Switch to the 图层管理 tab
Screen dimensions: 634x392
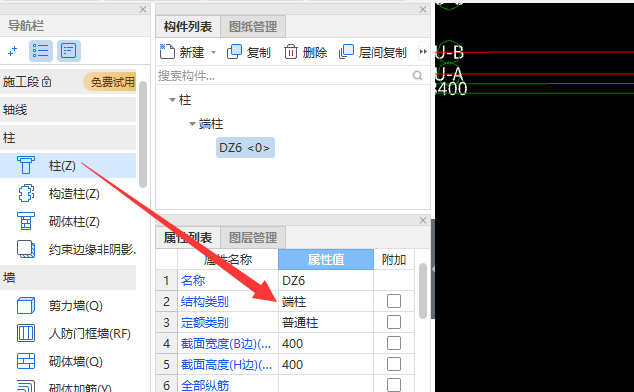(x=253, y=237)
